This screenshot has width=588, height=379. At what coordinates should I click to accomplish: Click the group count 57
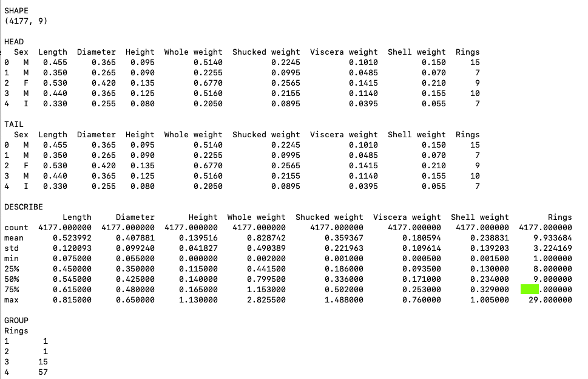pyautogui.click(x=42, y=372)
